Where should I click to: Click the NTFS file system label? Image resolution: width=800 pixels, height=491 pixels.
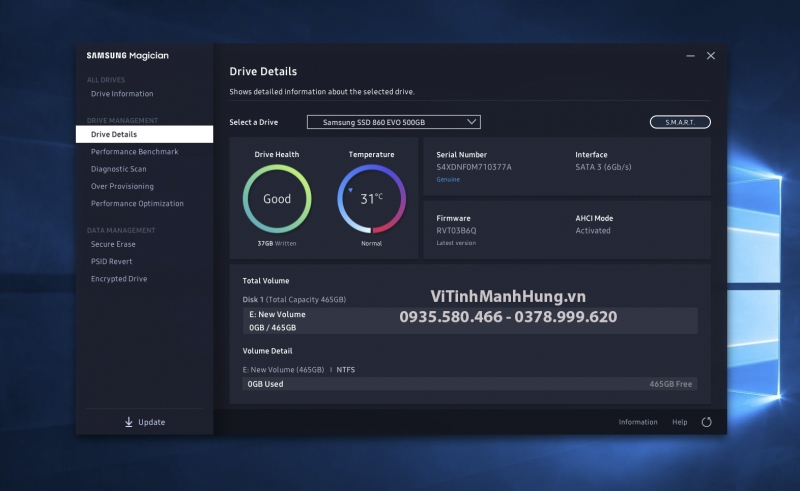[x=345, y=370]
